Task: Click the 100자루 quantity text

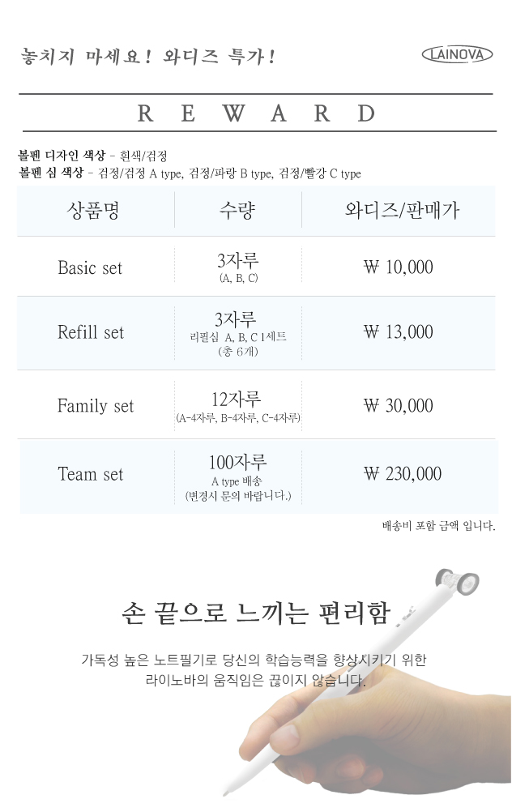Action: [237, 462]
